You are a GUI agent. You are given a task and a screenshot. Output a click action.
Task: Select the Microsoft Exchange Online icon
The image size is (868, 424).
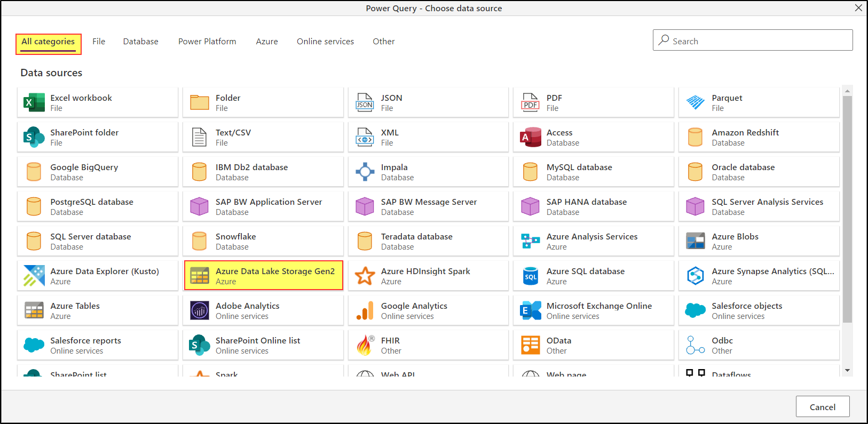[531, 310]
